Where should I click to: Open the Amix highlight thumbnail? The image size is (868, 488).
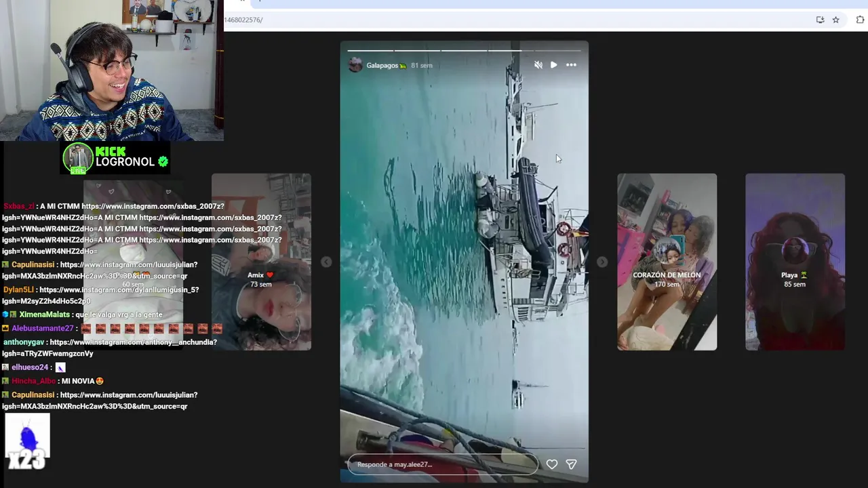261,262
